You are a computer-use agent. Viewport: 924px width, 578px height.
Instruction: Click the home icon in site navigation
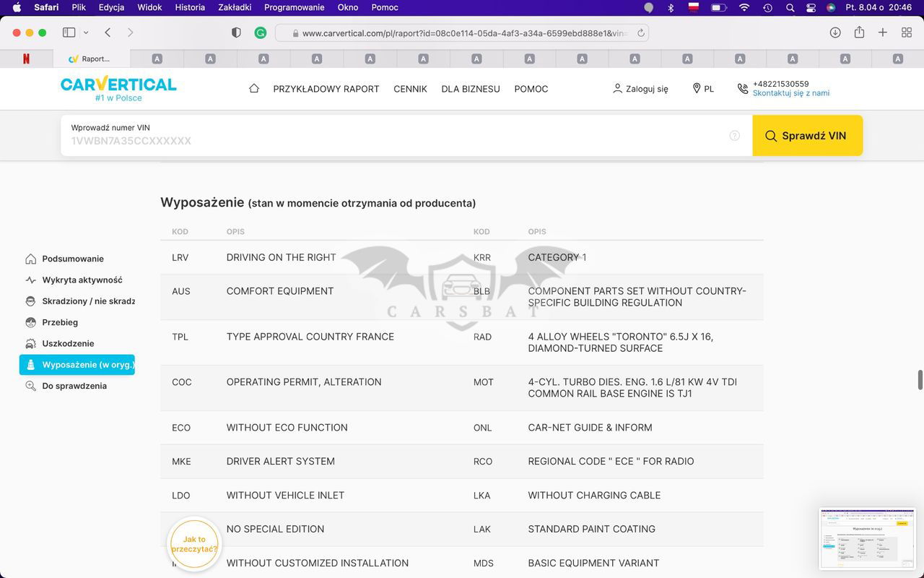253,88
